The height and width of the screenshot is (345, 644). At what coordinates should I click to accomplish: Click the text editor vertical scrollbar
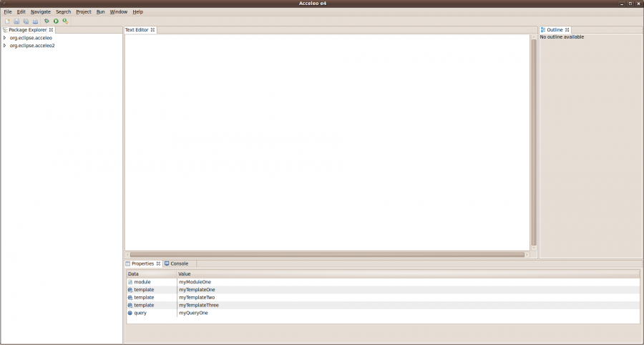[x=533, y=143]
